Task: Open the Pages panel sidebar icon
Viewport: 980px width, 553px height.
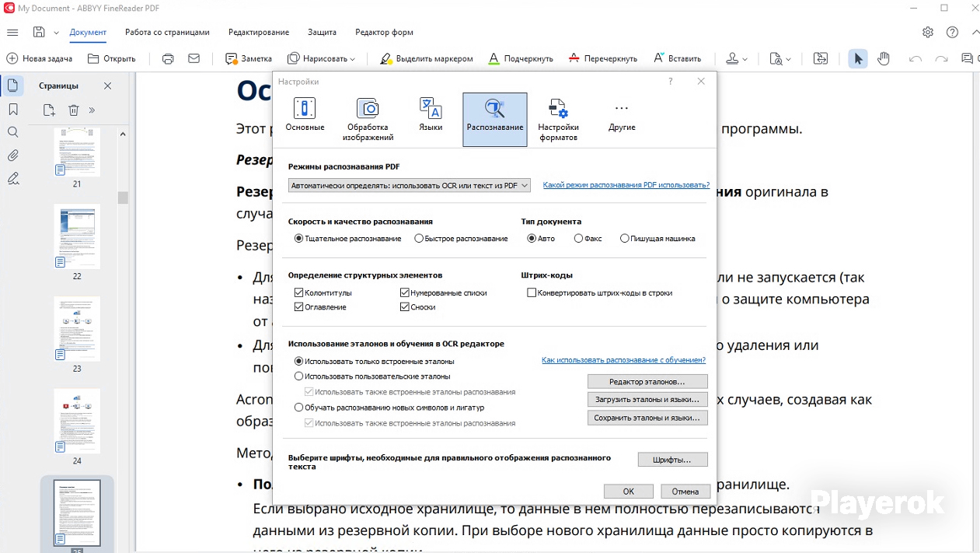Action: click(12, 86)
